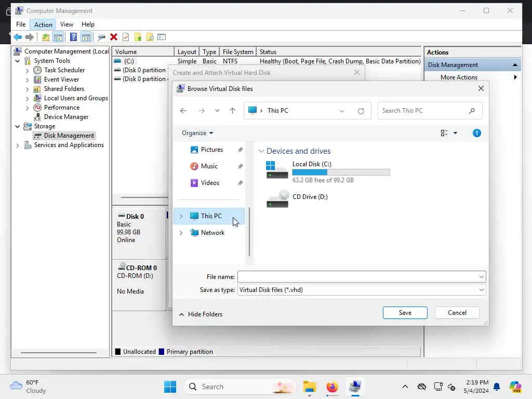Click the Properties checkmark page toolbar icon
Screen dimensions: 532x399
126,37
